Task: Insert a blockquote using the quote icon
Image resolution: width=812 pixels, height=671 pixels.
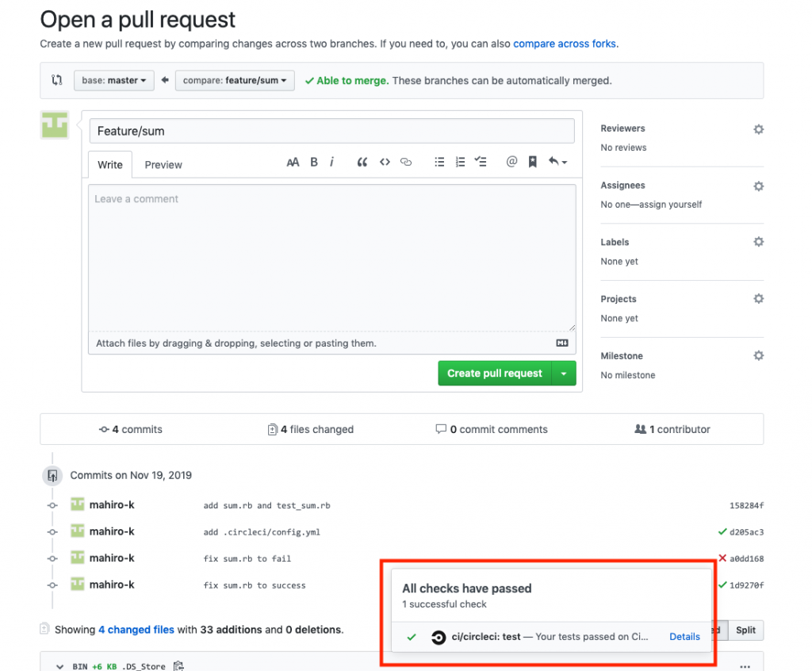Action: (x=362, y=162)
